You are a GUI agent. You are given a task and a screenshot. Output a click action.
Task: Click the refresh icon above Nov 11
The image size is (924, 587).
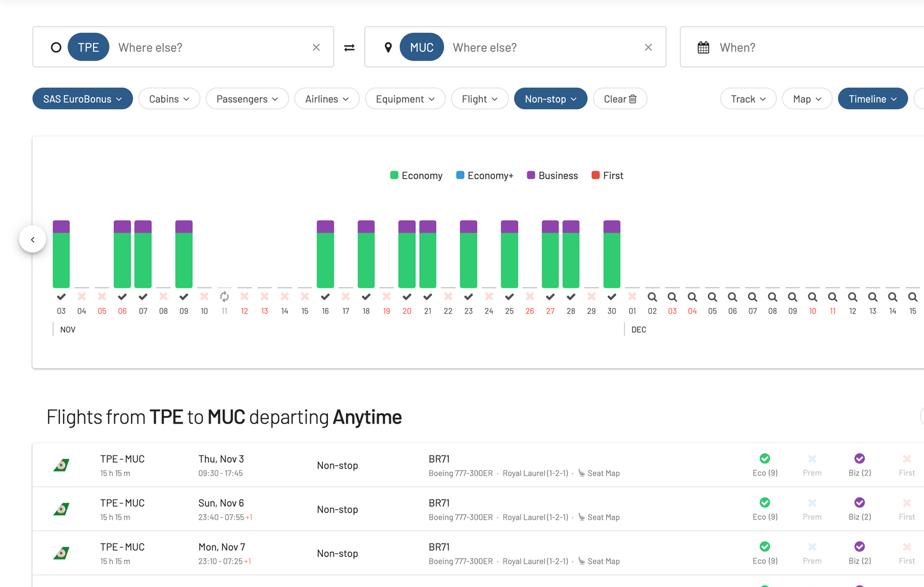(225, 297)
